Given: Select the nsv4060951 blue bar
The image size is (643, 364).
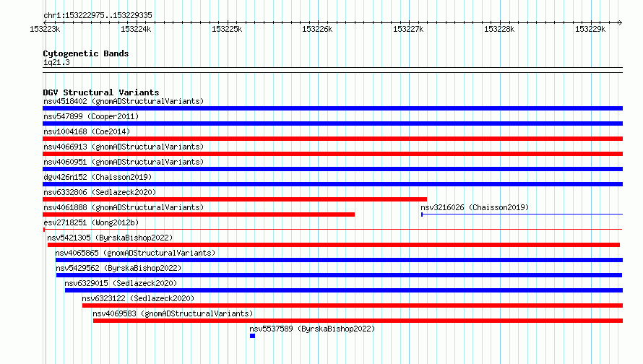Looking at the screenshot, I should pos(332,169).
